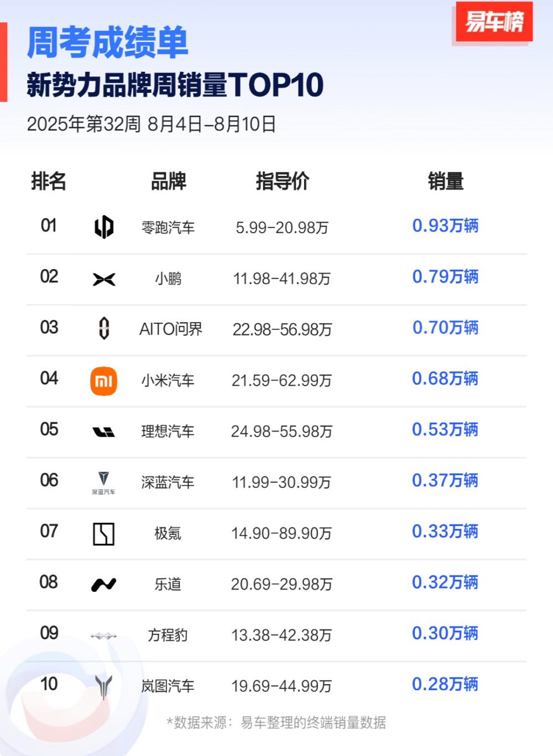Click price 5.99–20.98万

[282, 228]
